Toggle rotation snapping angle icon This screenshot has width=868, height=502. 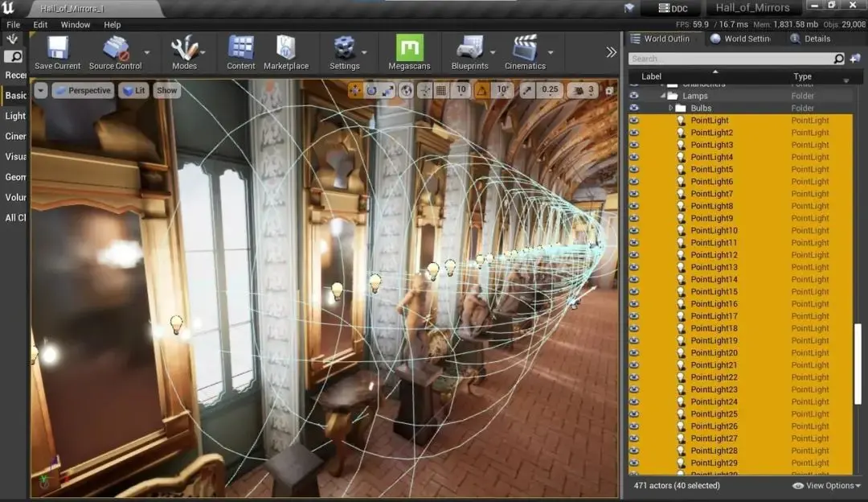(482, 90)
